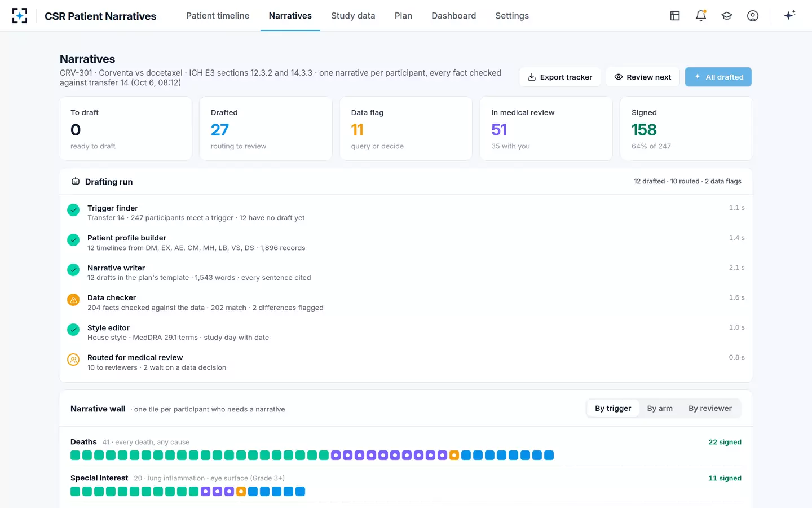Screen dimensions: 812x508
Task: Click the orange tile in Special interest row
Action: click(241, 491)
